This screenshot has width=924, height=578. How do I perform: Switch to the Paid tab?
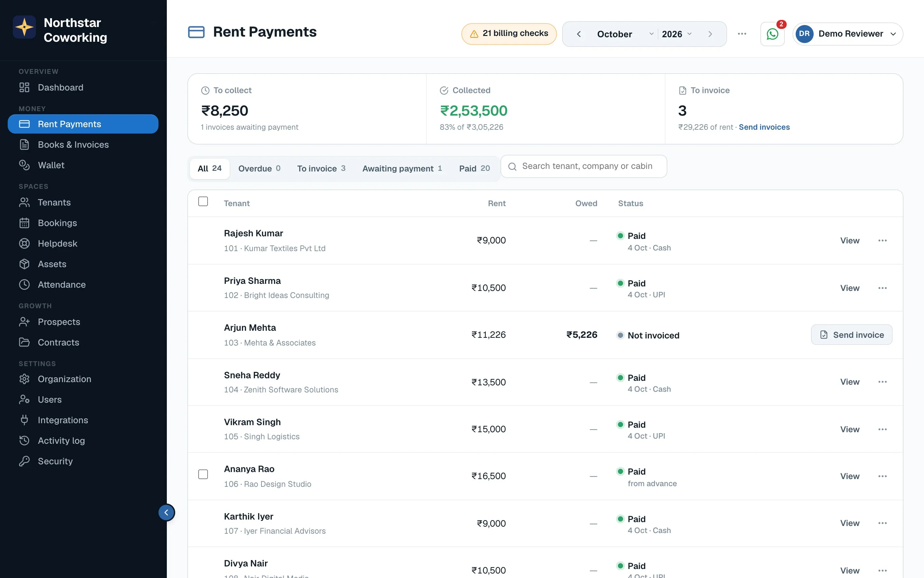click(474, 169)
